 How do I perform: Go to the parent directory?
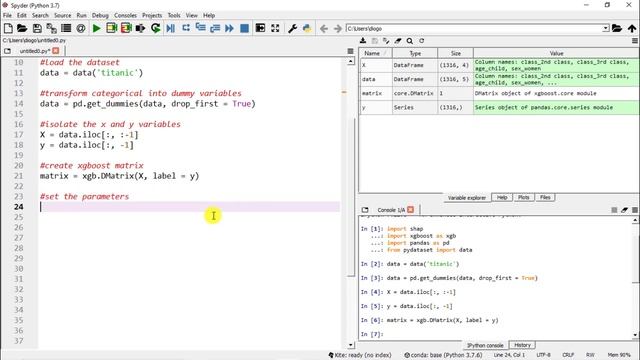coord(632,29)
